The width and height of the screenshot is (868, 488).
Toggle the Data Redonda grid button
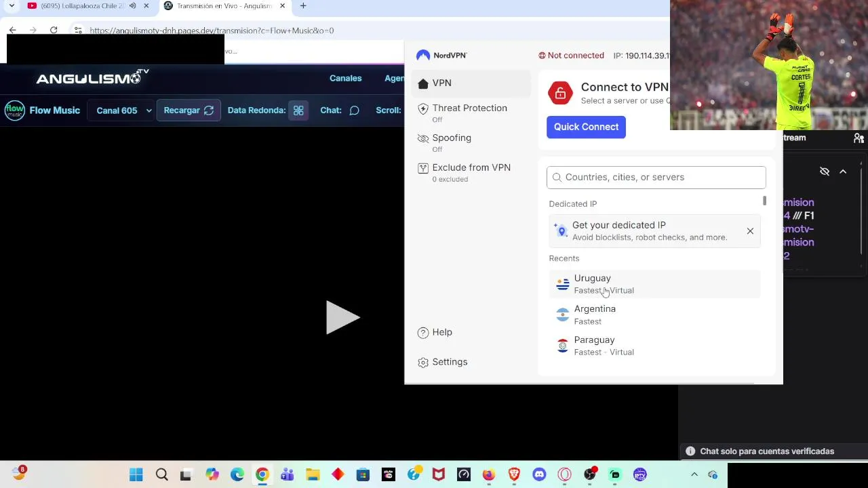pos(298,110)
